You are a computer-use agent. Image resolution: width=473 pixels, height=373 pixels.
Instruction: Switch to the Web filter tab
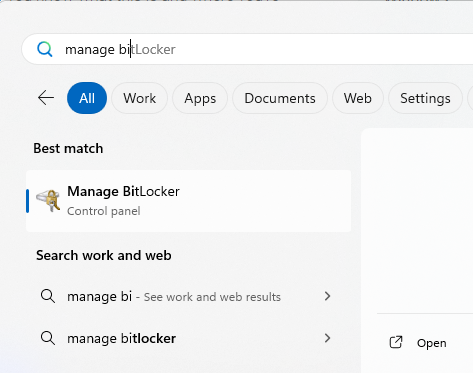pos(358,98)
